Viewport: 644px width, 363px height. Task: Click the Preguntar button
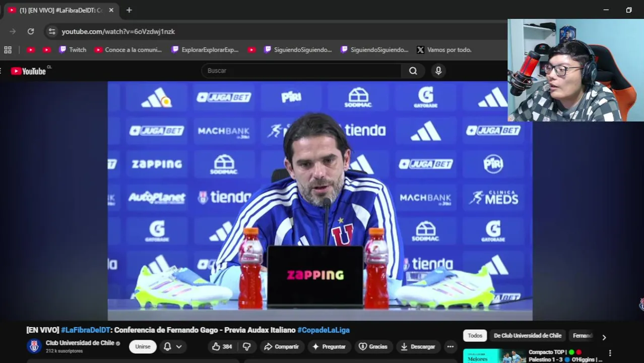[x=329, y=346]
